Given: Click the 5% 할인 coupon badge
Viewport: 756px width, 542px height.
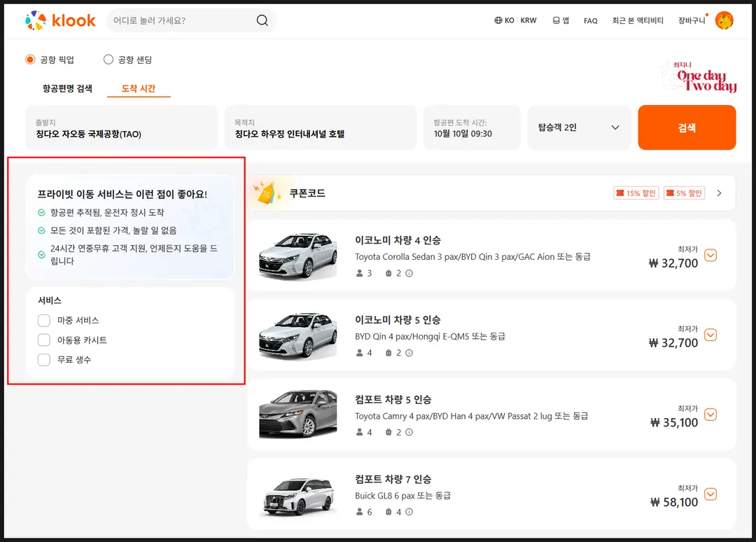Looking at the screenshot, I should (x=684, y=193).
